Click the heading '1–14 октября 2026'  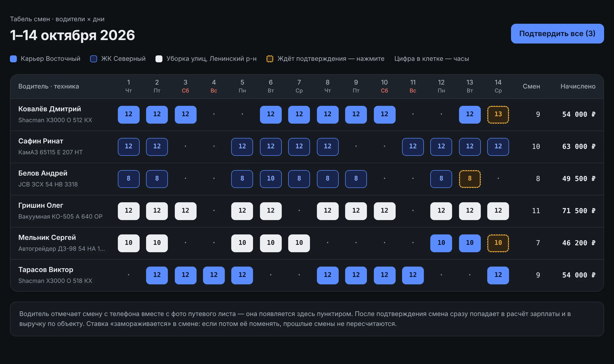(x=73, y=35)
